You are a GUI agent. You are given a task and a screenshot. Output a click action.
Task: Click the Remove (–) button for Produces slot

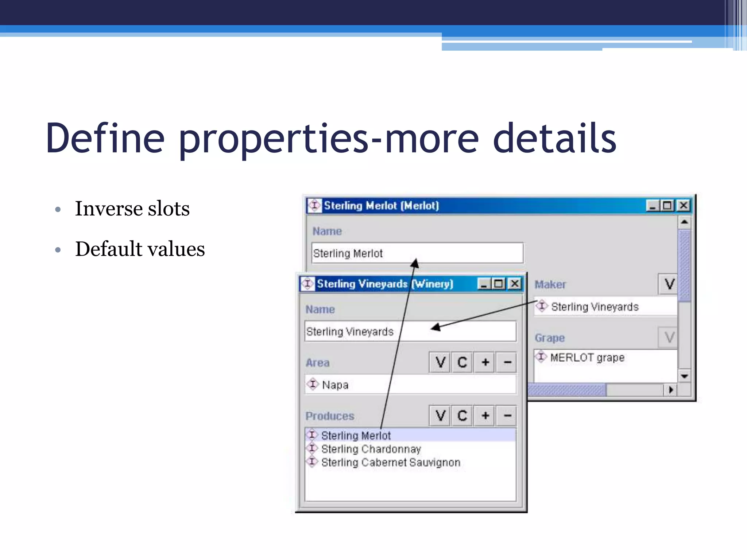507,416
